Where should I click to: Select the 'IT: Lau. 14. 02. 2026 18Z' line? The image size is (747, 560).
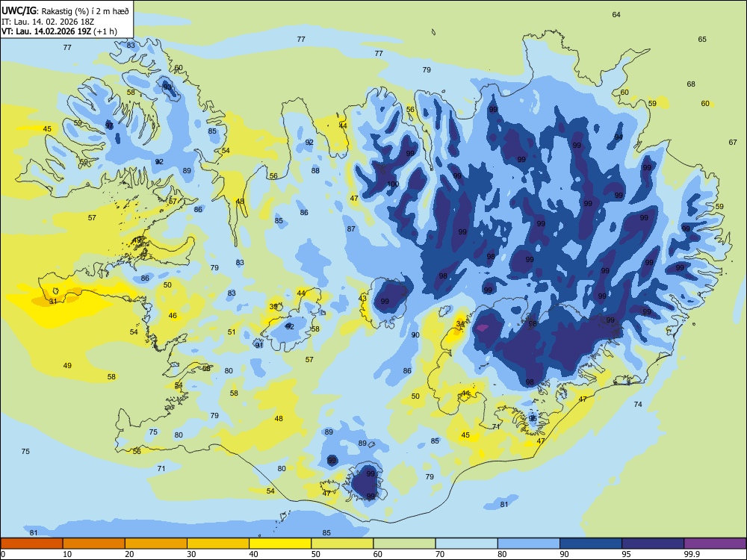[49, 22]
